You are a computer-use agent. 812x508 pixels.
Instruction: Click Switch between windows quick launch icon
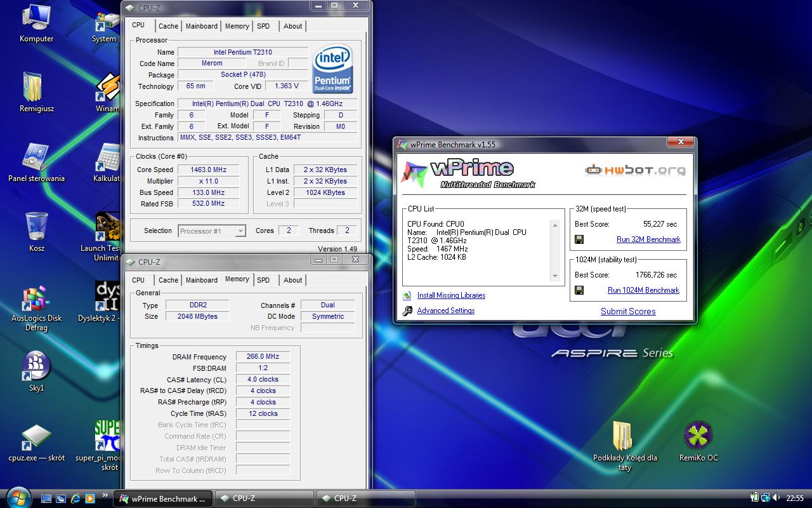point(61,498)
